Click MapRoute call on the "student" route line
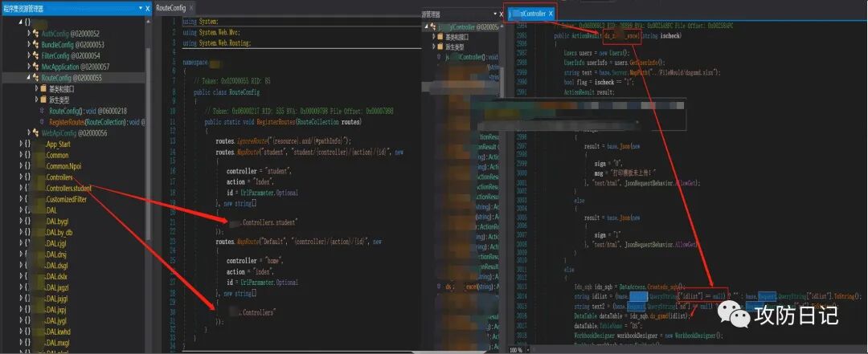Screen dimensions: 868x354 click(x=246, y=152)
